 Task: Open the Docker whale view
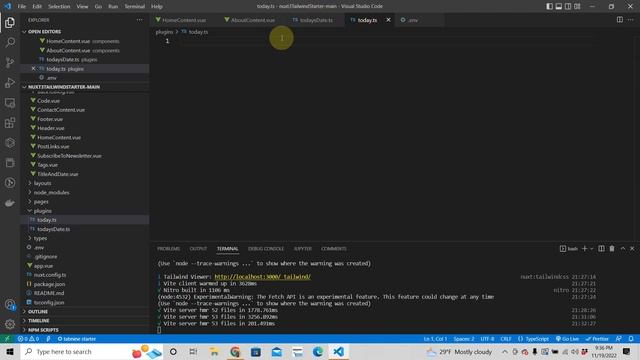pyautogui.click(x=10, y=203)
